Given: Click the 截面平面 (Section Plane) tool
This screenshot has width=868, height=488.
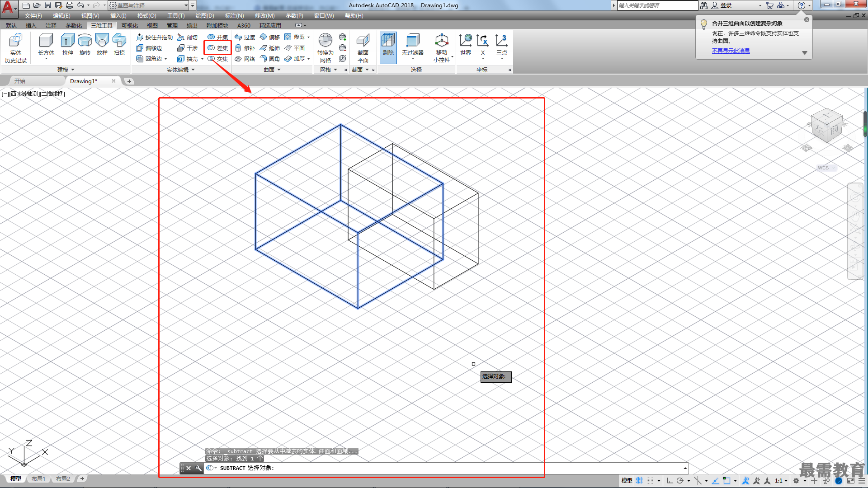Looking at the screenshot, I should (x=363, y=48).
